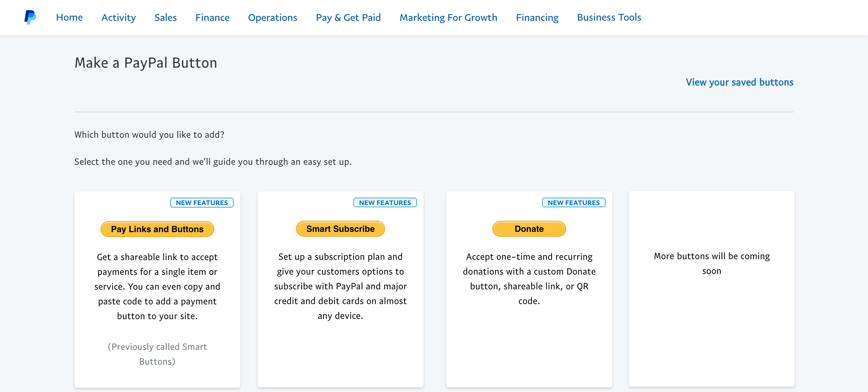Click View your saved buttons link
868x392 pixels.
point(739,82)
